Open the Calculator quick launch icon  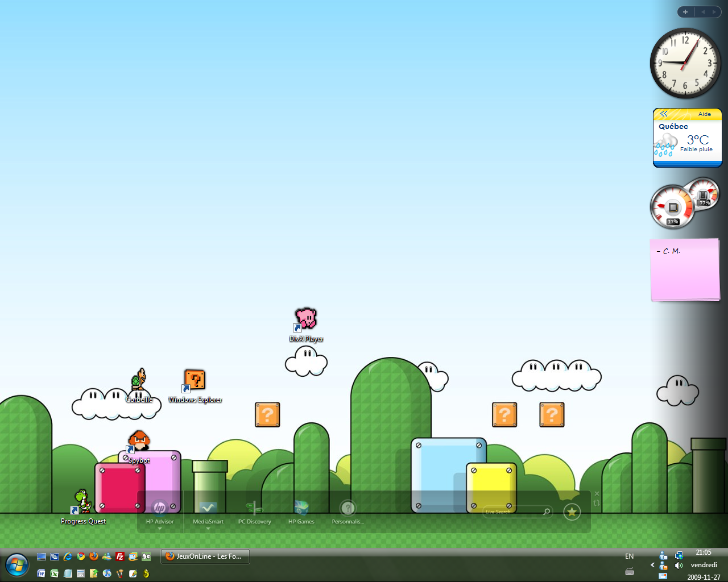[81, 573]
